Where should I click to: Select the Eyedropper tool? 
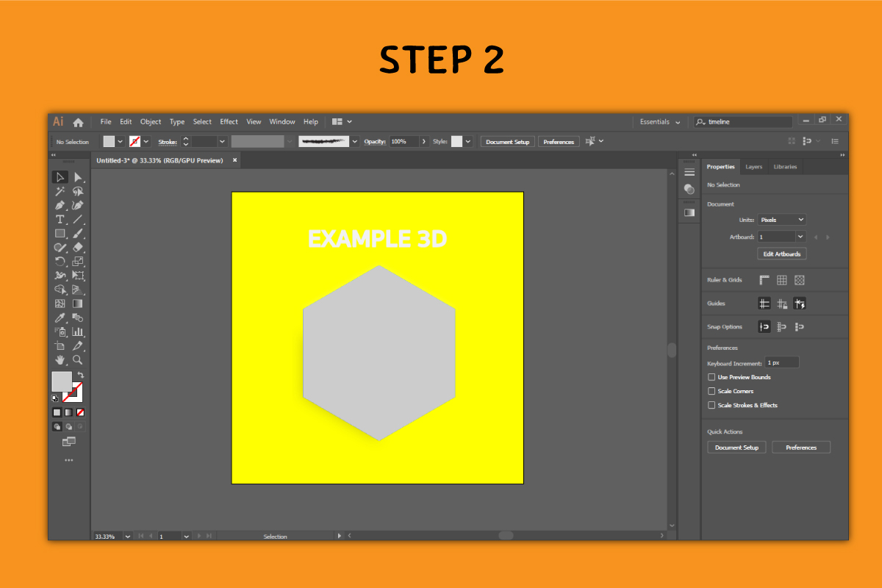[60, 318]
